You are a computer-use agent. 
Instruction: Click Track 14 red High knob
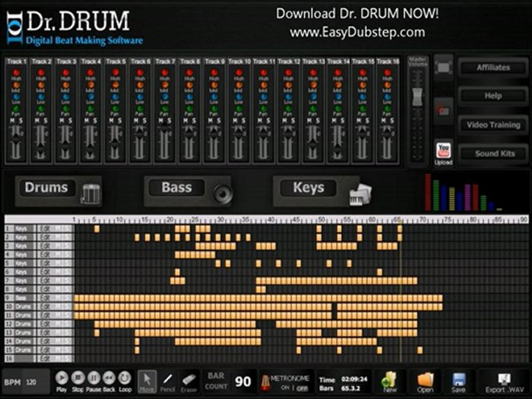tap(338, 73)
